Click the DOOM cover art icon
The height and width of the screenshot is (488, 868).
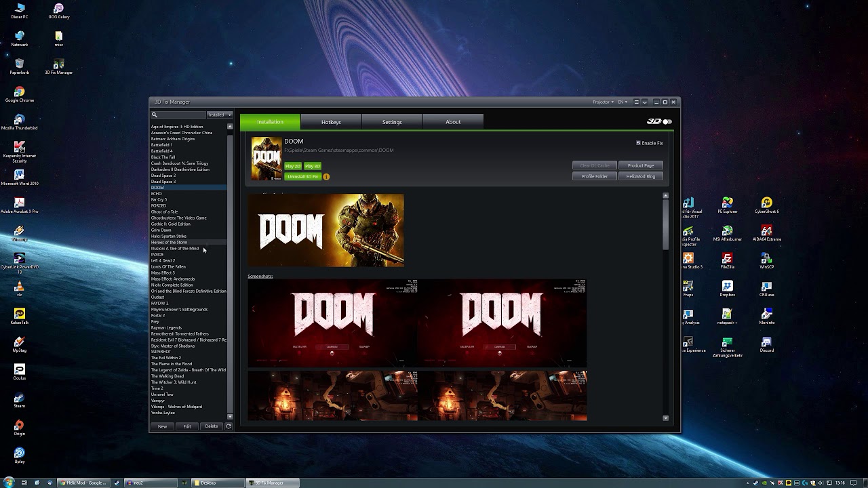(x=267, y=159)
